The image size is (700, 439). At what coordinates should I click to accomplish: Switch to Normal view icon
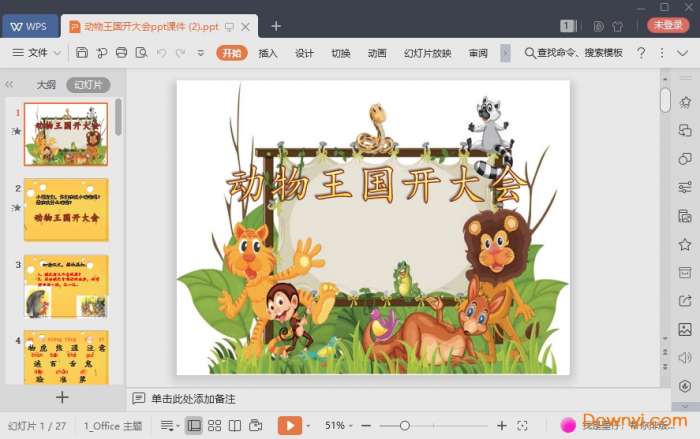(194, 426)
